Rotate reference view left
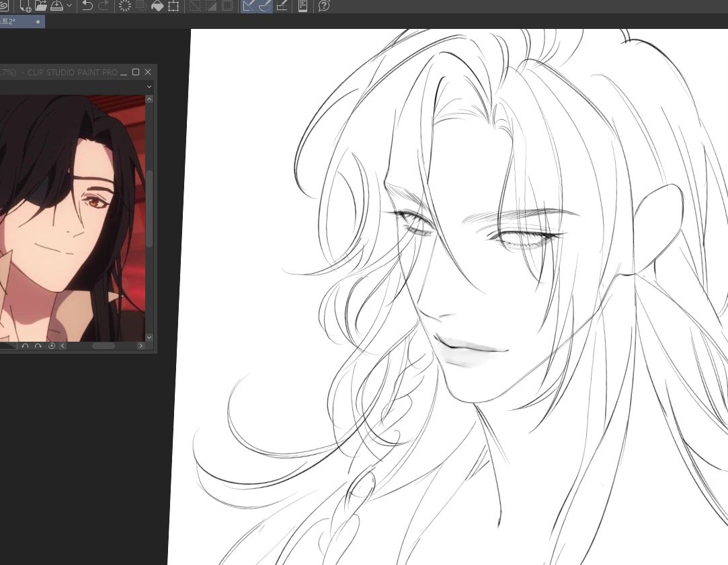 (x=25, y=346)
